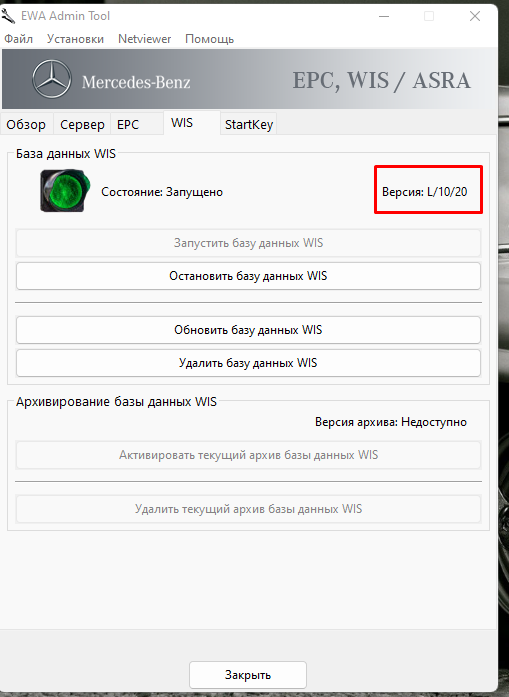509x697 pixels.
Task: Click the EWA Admin Tool wrench icon
Action: [8, 16]
